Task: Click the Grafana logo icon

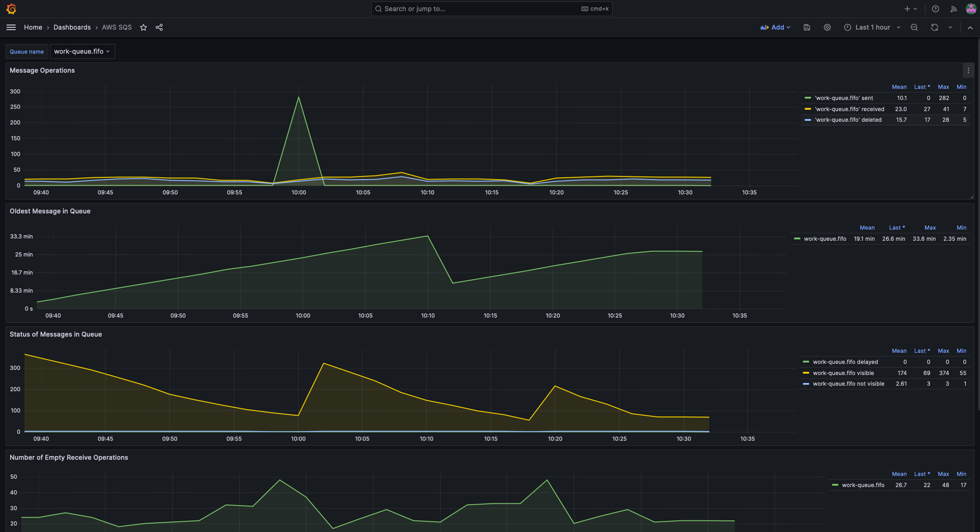Action: [12, 9]
